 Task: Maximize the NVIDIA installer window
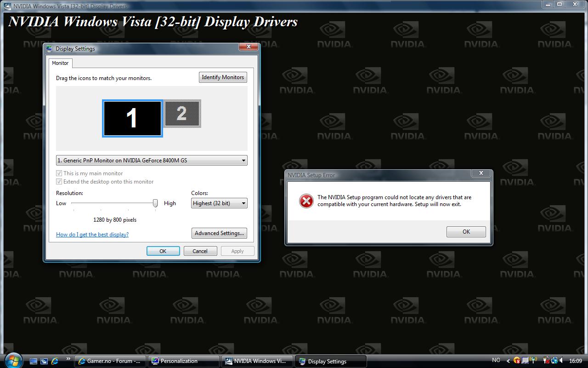coord(560,4)
